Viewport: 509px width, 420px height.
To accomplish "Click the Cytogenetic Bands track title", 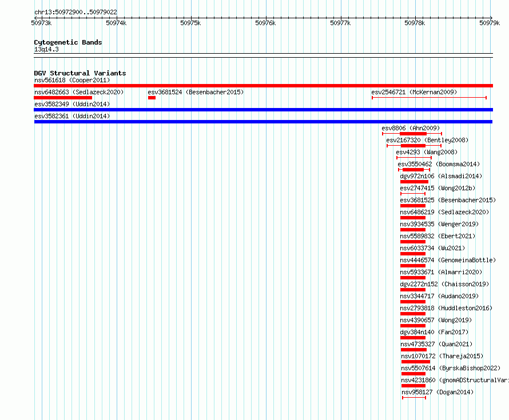I will [68, 42].
